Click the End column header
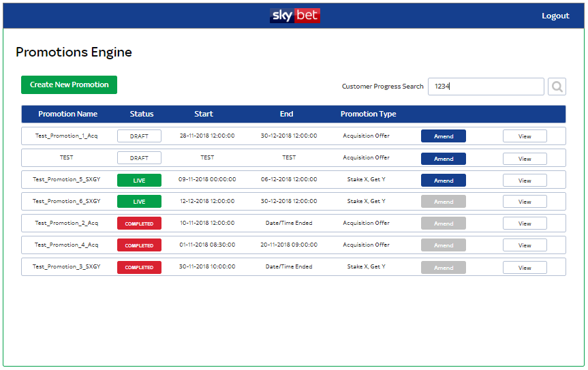Screen dimensions: 588x370 [286, 114]
